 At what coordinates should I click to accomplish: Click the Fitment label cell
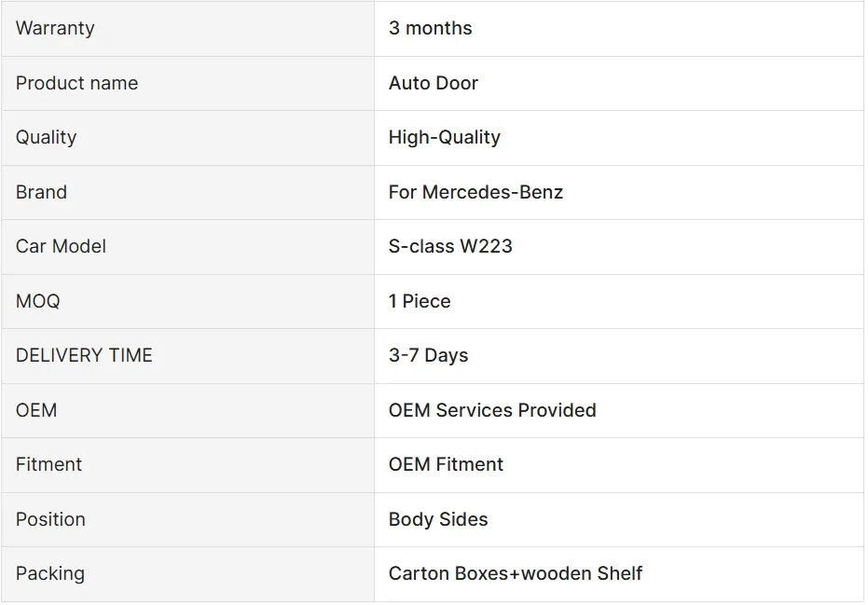click(48, 464)
